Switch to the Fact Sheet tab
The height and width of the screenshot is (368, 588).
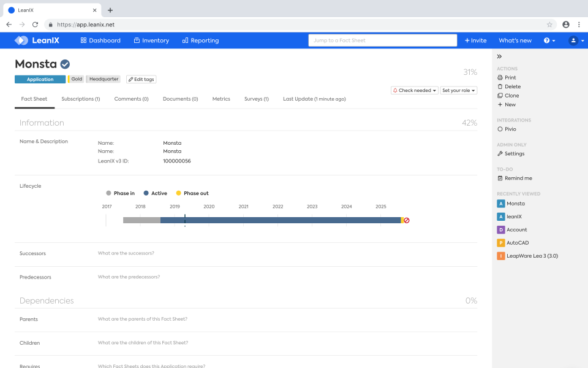tap(34, 99)
